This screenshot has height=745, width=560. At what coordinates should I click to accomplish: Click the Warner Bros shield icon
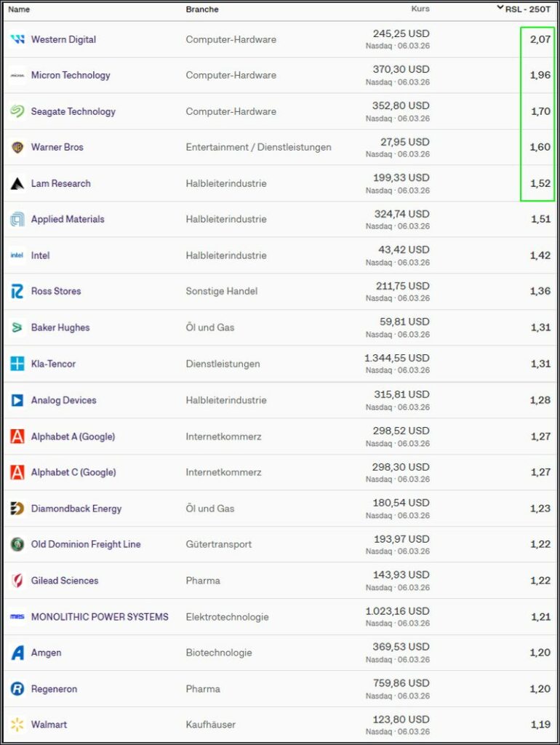tap(17, 148)
